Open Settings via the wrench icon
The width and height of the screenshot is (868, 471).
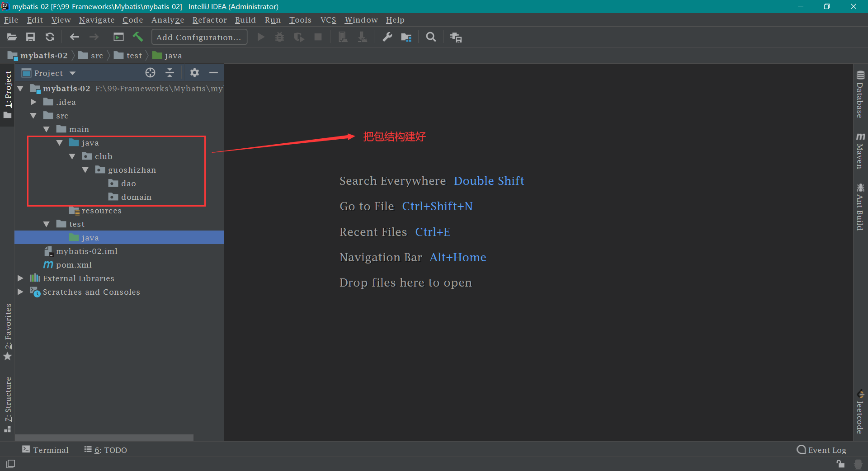pos(387,37)
